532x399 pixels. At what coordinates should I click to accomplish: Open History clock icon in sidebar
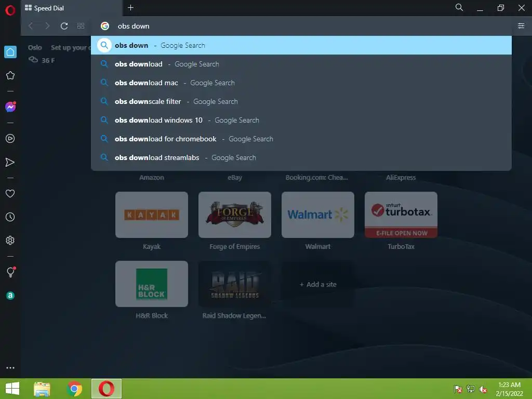point(10,217)
